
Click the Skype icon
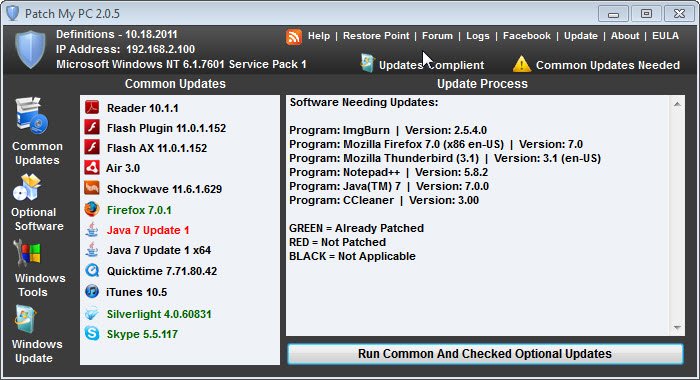92,334
